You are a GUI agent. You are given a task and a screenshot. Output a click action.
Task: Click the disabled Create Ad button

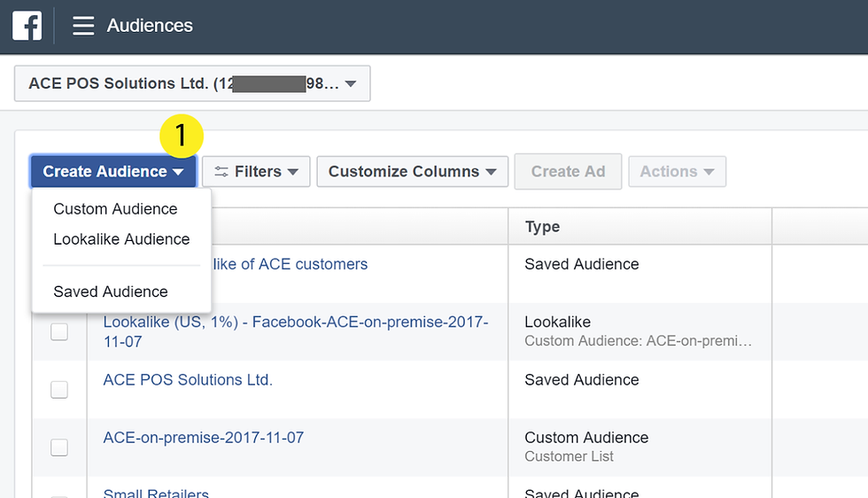click(x=568, y=172)
